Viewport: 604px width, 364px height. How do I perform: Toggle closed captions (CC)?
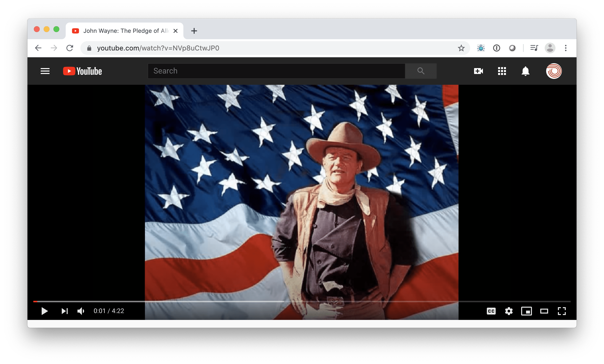point(491,311)
